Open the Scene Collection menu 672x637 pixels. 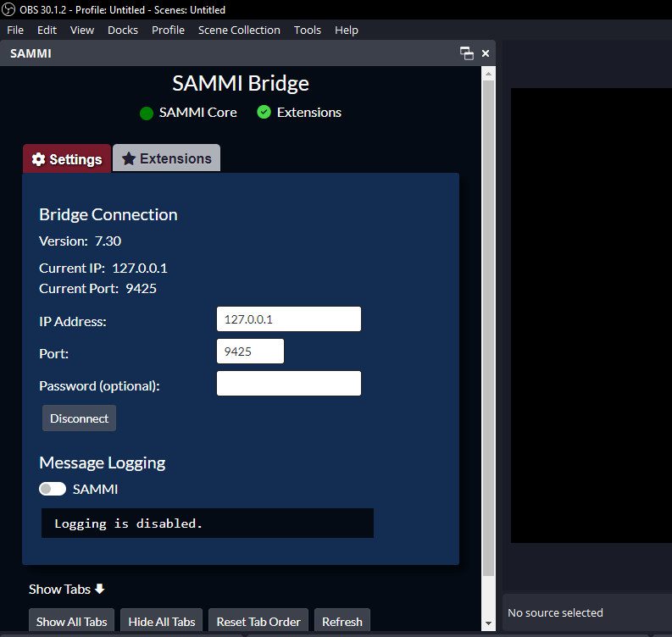tap(239, 30)
